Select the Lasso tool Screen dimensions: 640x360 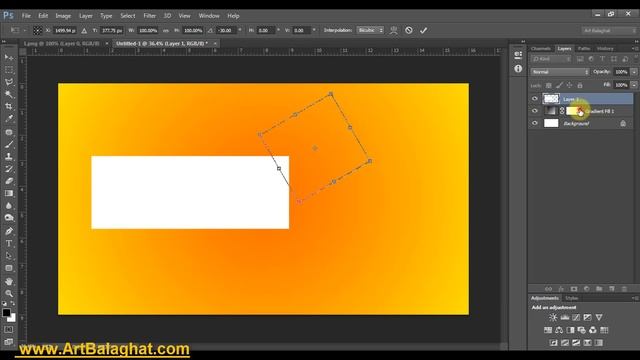coord(9,82)
